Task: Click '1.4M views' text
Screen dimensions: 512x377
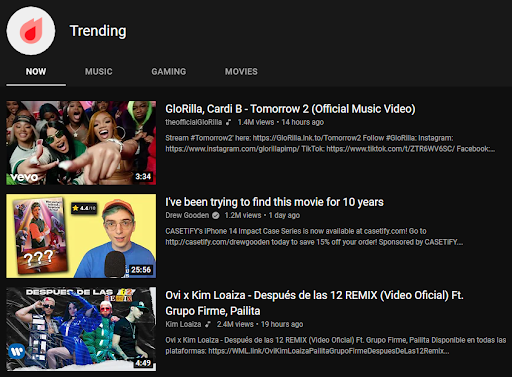Action: click(x=256, y=122)
